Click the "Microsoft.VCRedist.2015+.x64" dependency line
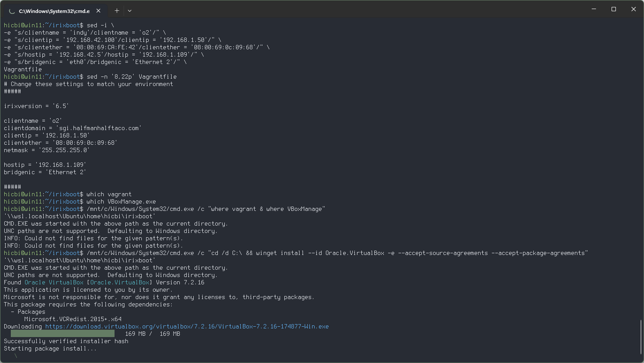Viewport: 644px width, 363px height. 73,319
